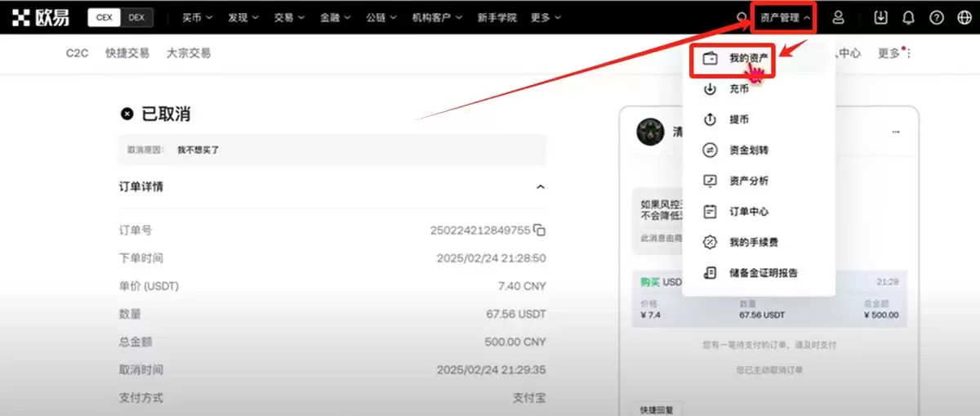
Task: Click the search magnifier icon
Action: tap(742, 17)
